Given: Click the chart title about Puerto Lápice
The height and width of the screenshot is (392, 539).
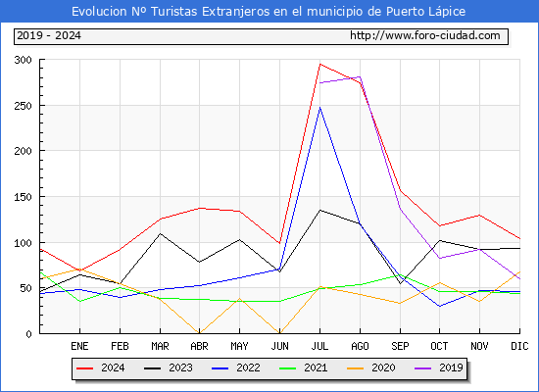Looking at the screenshot, I should [269, 12].
